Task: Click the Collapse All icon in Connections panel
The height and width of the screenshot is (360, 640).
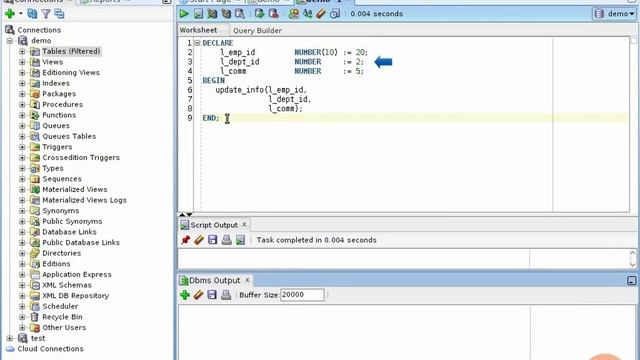Action: click(60, 13)
